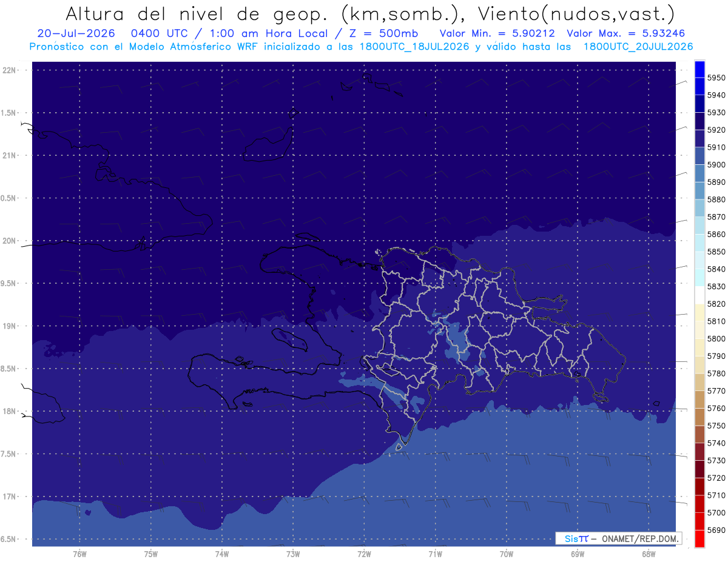
Task: Click the '5920' legend value
Action: (x=716, y=130)
